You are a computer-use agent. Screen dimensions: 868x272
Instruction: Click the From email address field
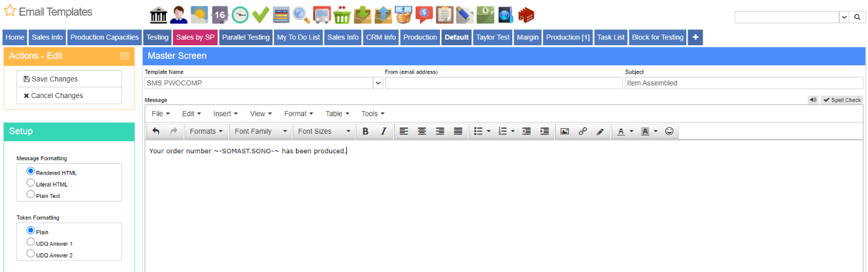[503, 83]
